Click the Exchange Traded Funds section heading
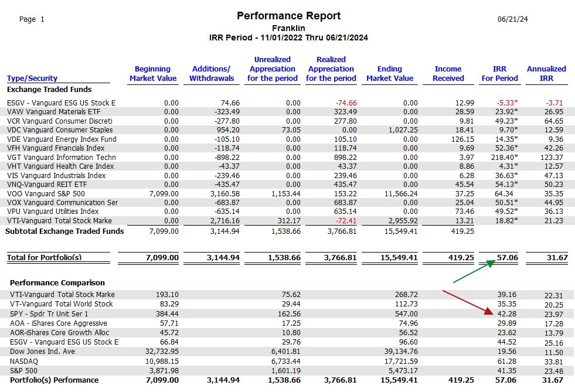This screenshot has height=392, width=575. pyautogui.click(x=49, y=90)
